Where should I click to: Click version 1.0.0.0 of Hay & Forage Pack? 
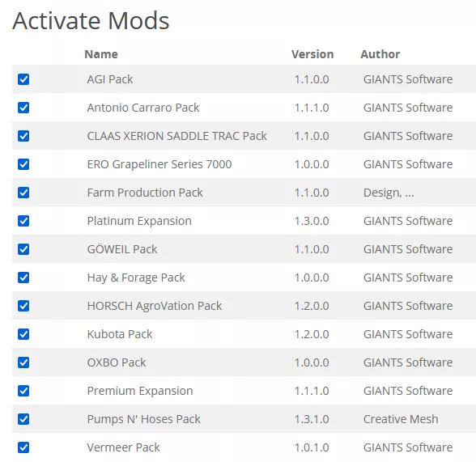pyautogui.click(x=312, y=278)
